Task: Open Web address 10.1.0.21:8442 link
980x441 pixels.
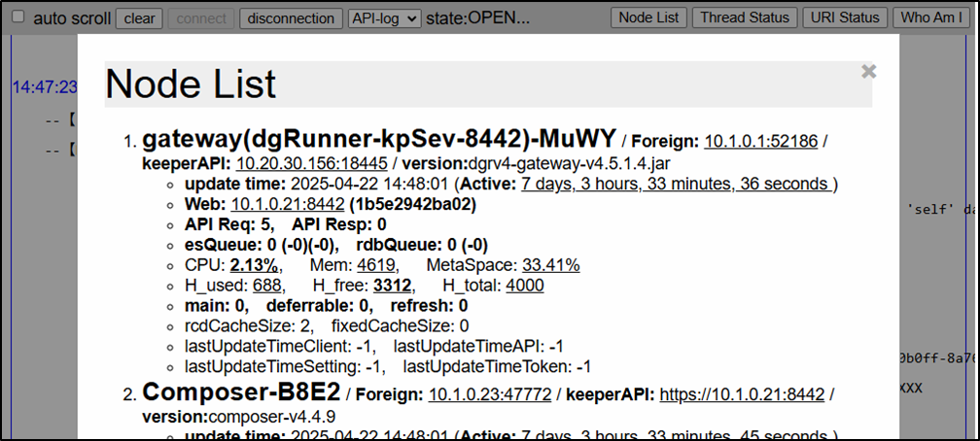Action: pos(287,204)
